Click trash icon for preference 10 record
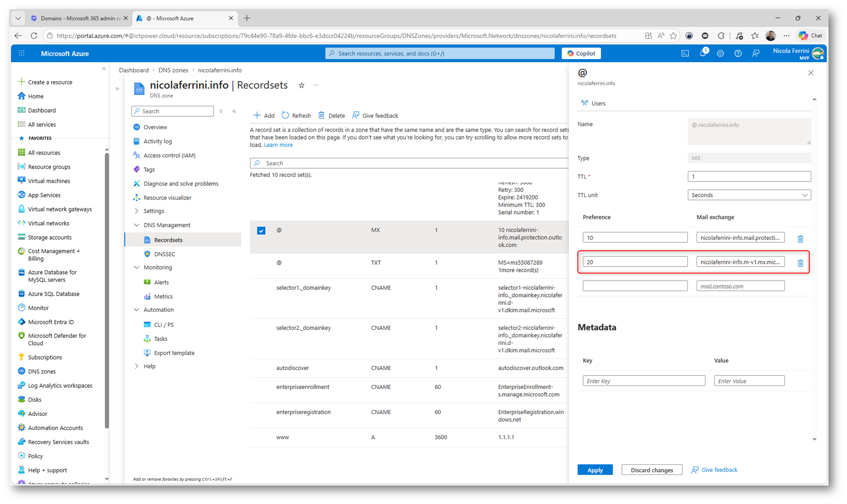 click(x=800, y=239)
